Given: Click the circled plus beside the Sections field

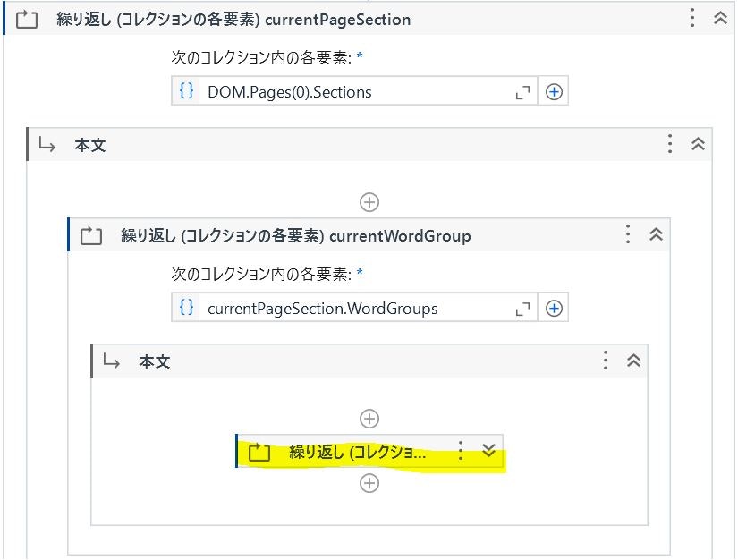Looking at the screenshot, I should (551, 90).
